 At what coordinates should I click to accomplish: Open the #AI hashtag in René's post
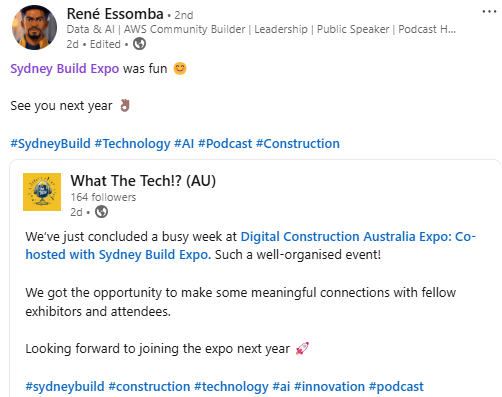click(x=184, y=144)
